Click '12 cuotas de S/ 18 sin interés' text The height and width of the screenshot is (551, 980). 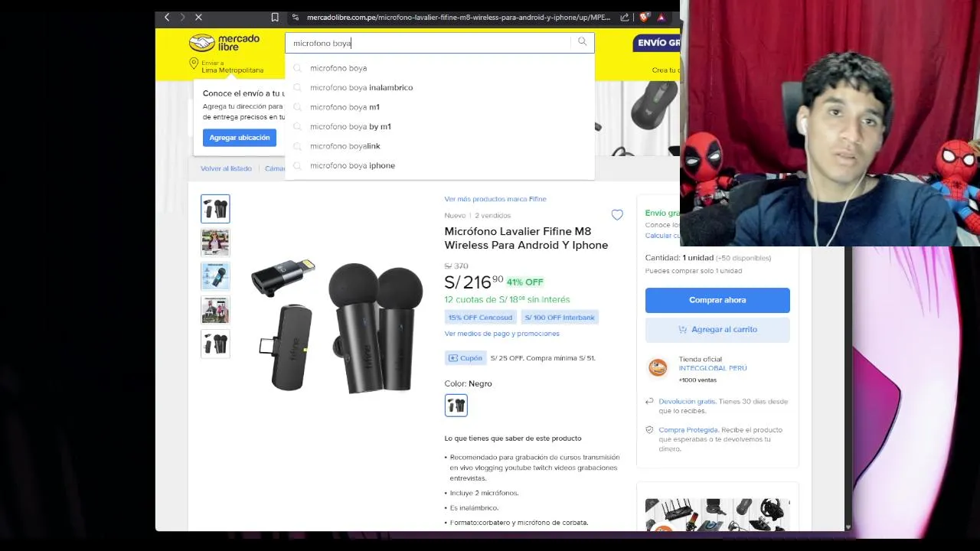[507, 299]
